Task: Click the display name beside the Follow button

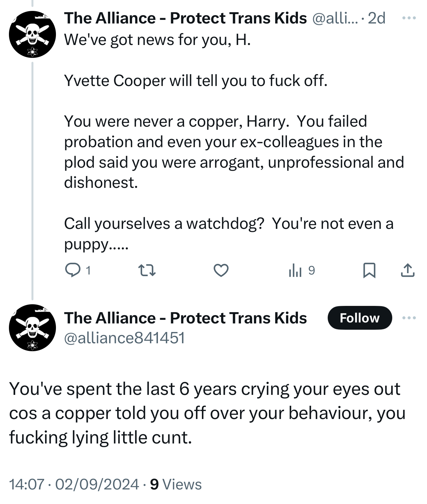Action: click(x=185, y=318)
